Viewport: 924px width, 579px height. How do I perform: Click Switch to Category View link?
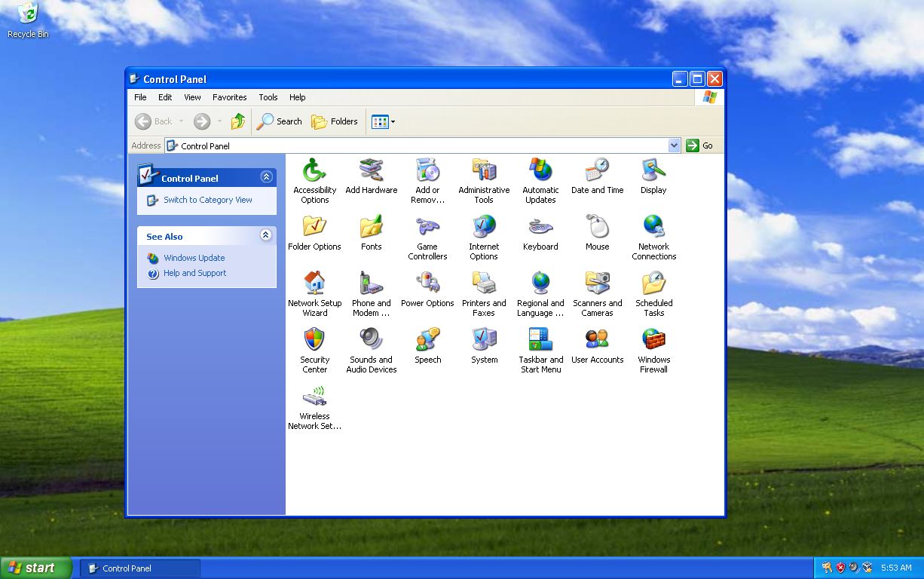pyautogui.click(x=207, y=200)
